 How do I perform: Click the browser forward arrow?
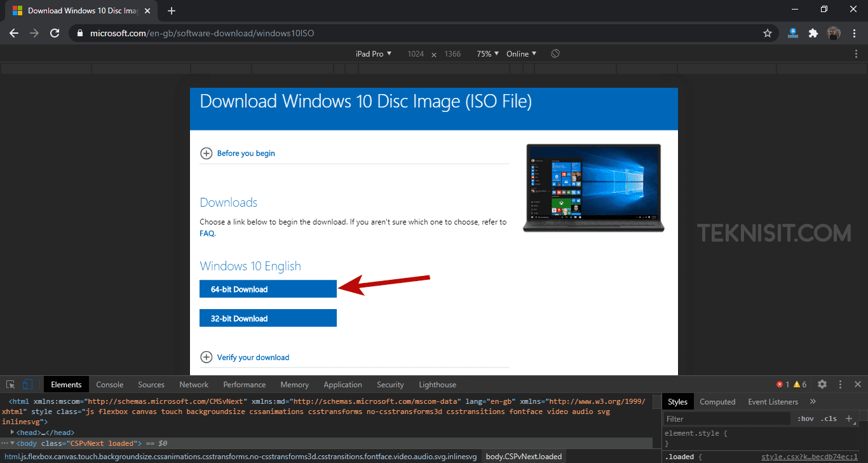click(x=34, y=33)
